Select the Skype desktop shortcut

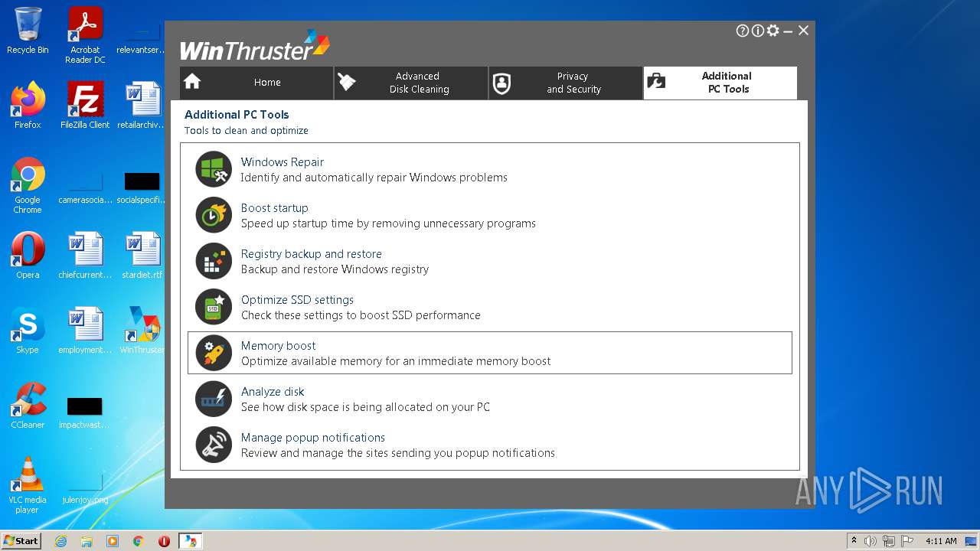28,331
